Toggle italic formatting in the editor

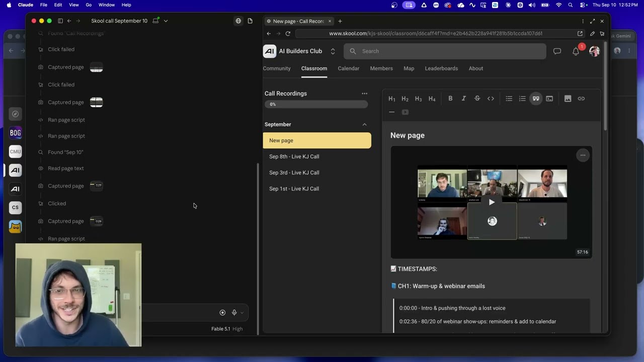tap(464, 99)
